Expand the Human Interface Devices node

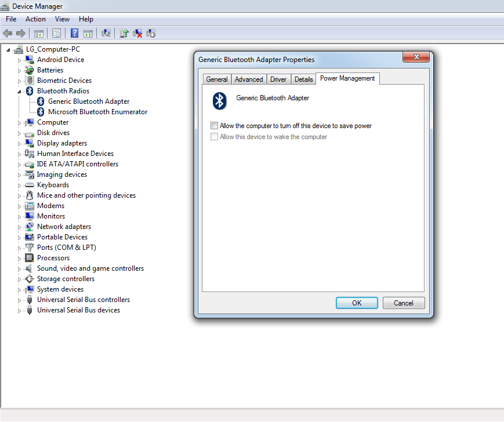[x=19, y=154]
